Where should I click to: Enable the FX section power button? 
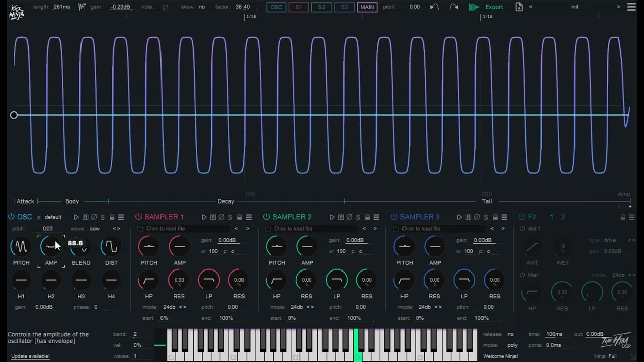pyautogui.click(x=522, y=217)
